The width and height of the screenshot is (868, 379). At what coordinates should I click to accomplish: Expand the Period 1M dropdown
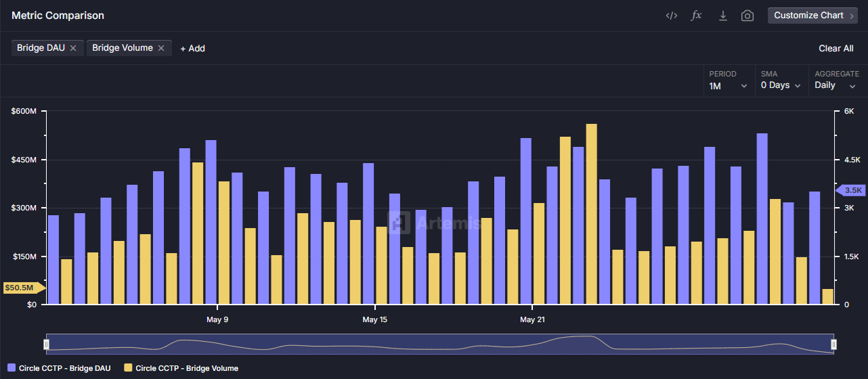pos(729,86)
